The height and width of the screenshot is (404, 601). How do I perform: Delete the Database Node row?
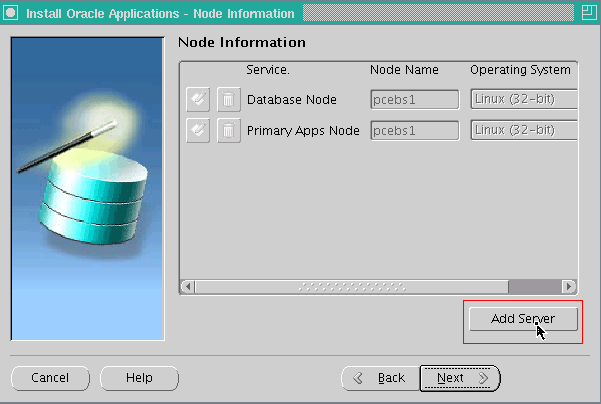point(229,99)
